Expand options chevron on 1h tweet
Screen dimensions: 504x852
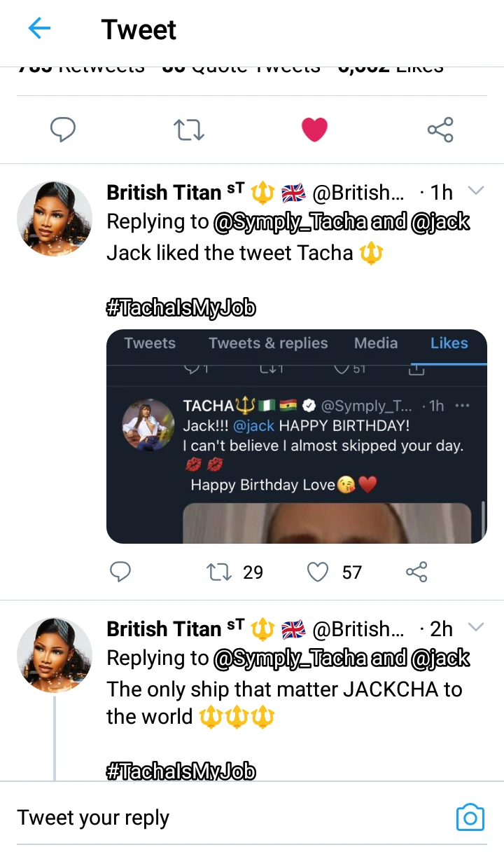point(476,191)
